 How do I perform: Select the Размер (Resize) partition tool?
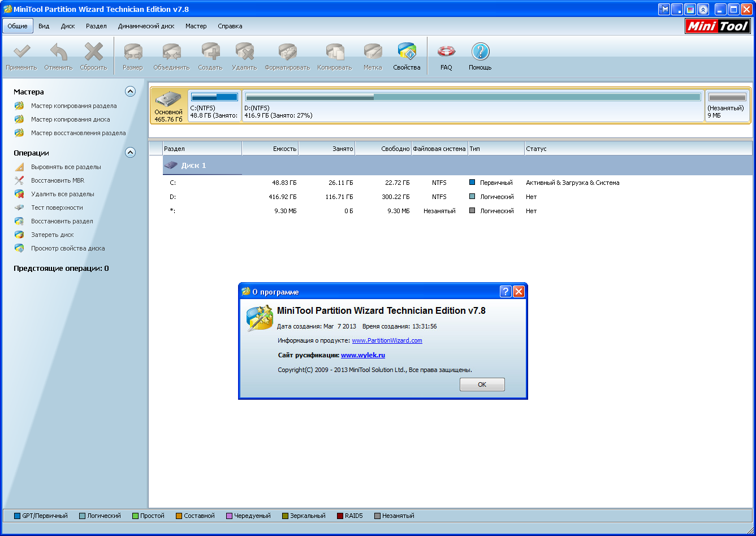click(133, 57)
